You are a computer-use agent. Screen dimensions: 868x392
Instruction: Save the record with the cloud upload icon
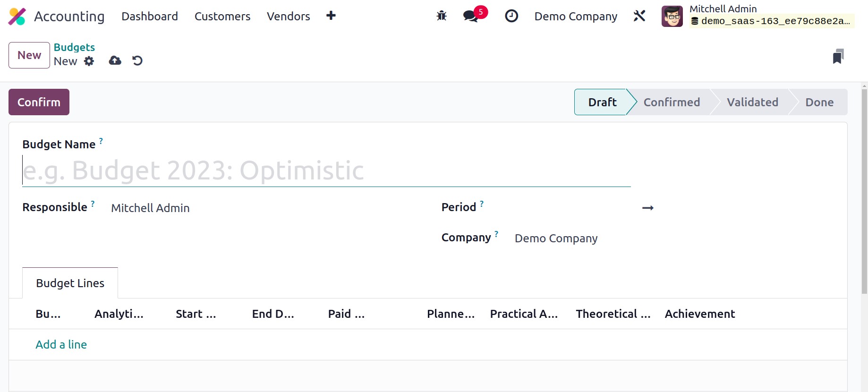tap(115, 60)
